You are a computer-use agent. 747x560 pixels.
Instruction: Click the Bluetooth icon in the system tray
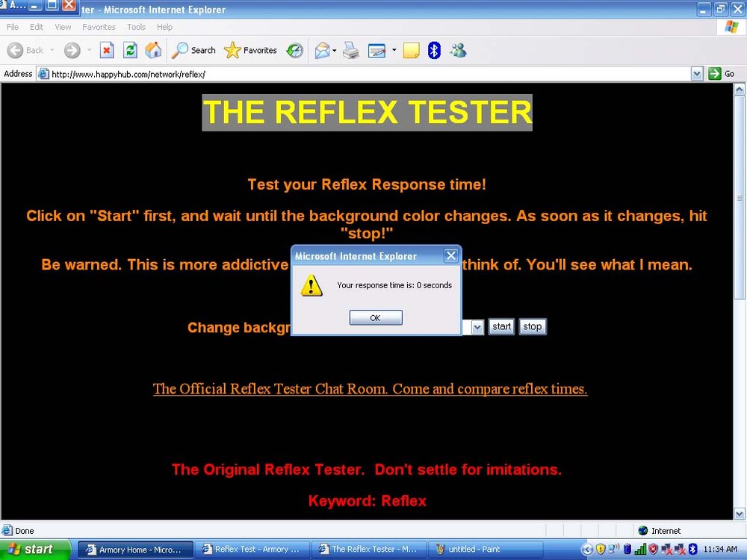[692, 549]
